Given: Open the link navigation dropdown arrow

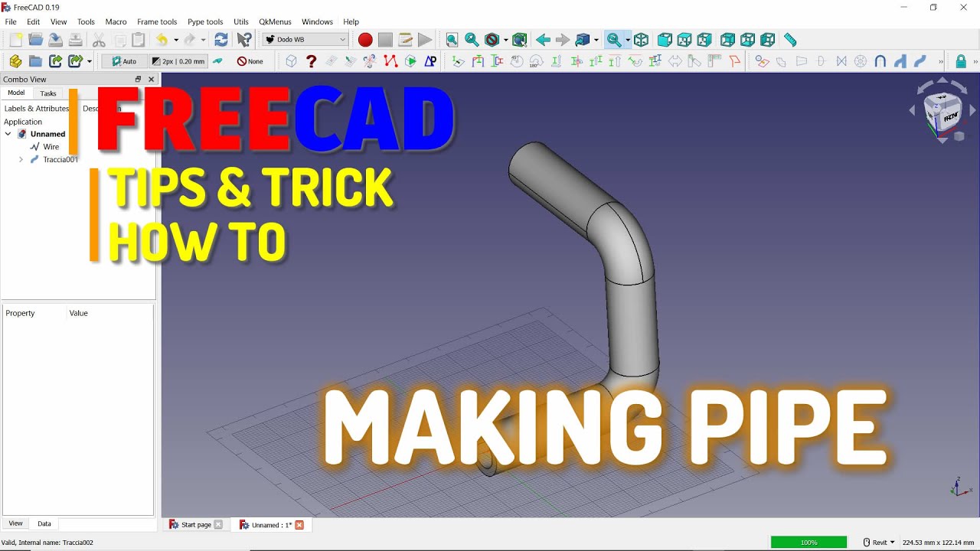Looking at the screenshot, I should (x=596, y=40).
